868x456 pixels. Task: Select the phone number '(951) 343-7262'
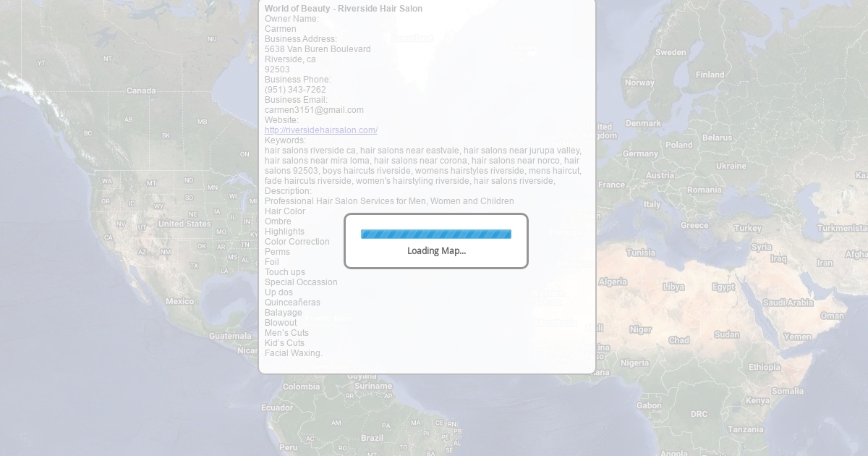click(x=295, y=90)
